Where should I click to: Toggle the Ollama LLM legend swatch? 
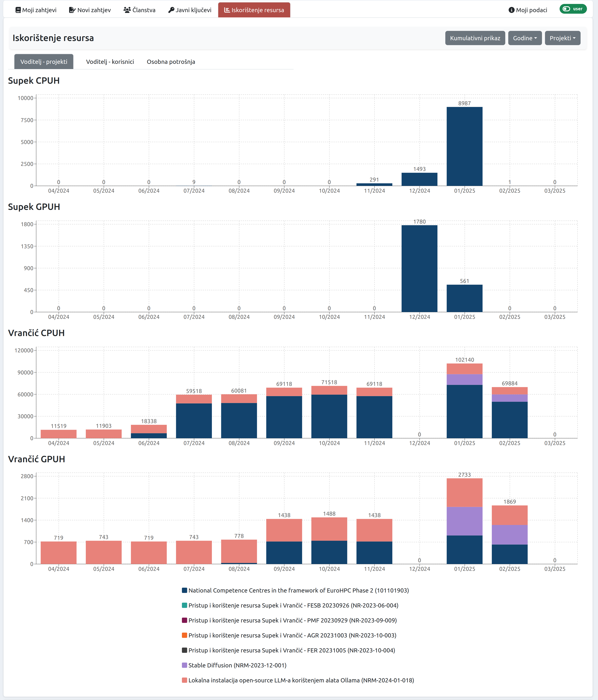point(185,680)
